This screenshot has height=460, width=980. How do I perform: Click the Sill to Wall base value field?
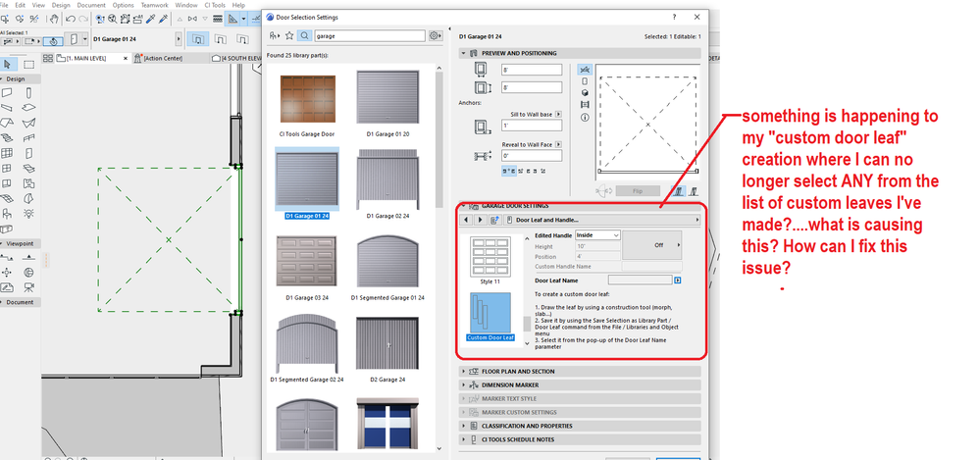[532, 126]
